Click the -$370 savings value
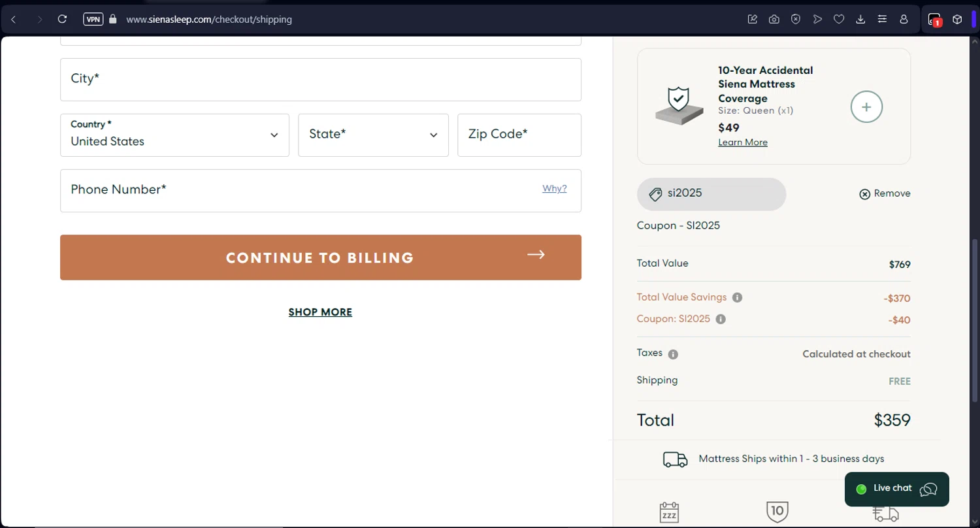Viewport: 980px width, 528px height. tap(897, 299)
